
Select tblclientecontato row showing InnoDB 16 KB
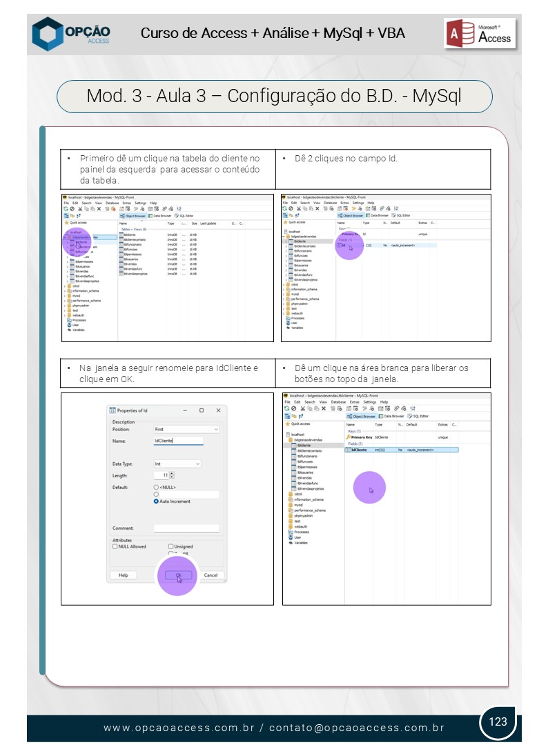(158, 239)
